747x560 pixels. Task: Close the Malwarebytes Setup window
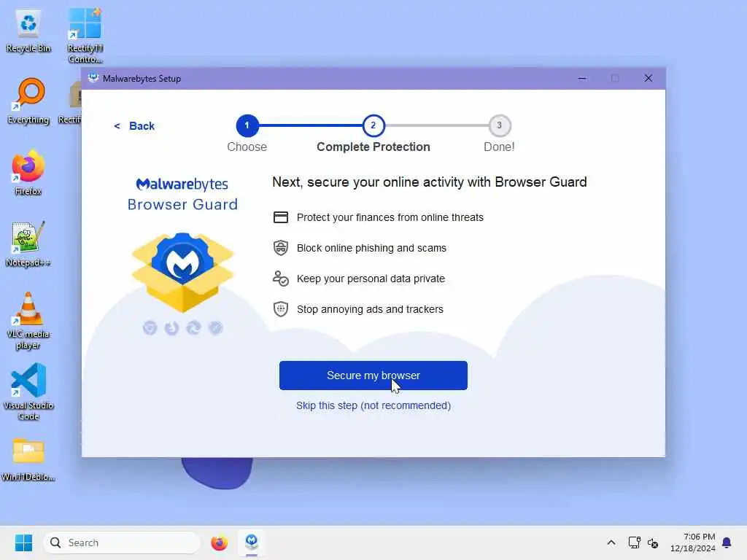(648, 79)
